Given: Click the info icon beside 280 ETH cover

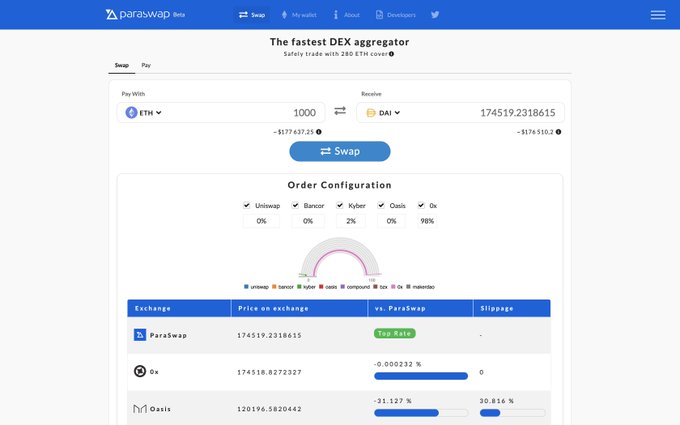Looking at the screenshot, I should [392, 54].
